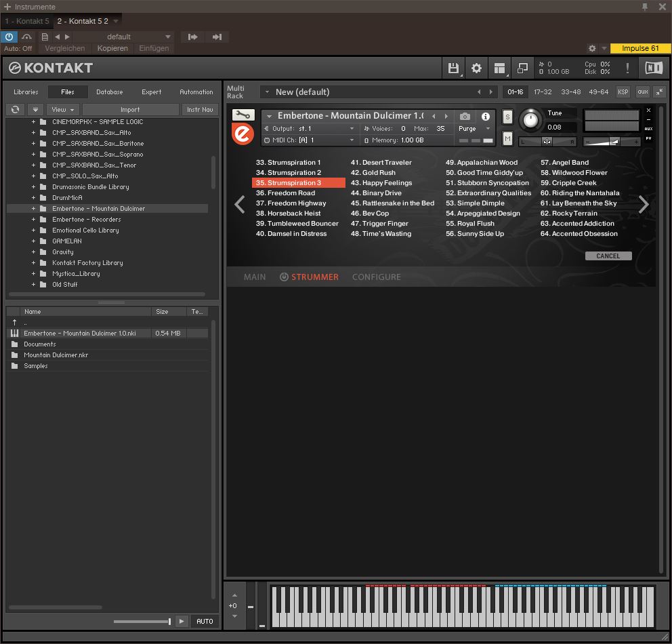The image size is (672, 644).
Task: Select rack page 17-32
Action: coord(543,92)
